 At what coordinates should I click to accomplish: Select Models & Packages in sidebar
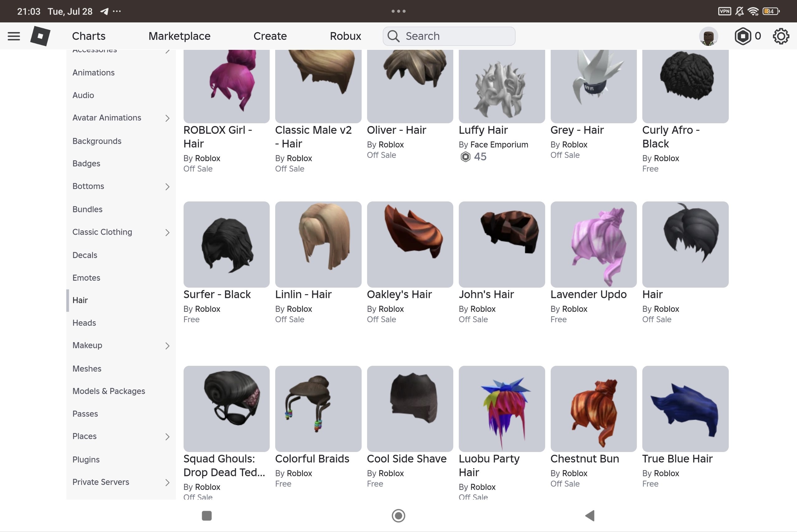tap(109, 391)
